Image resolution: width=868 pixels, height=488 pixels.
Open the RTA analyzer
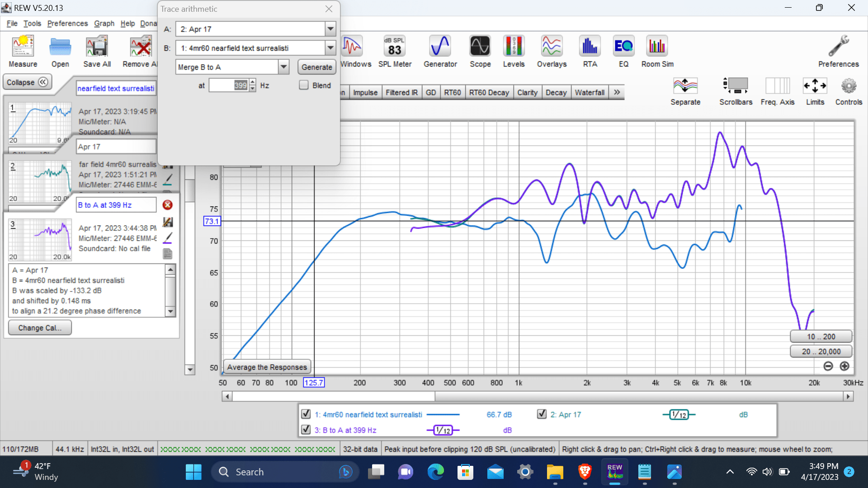590,52
